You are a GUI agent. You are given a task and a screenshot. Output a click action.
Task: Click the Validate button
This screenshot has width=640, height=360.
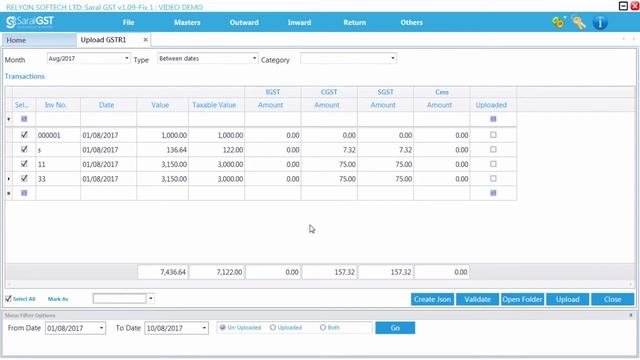click(x=478, y=299)
